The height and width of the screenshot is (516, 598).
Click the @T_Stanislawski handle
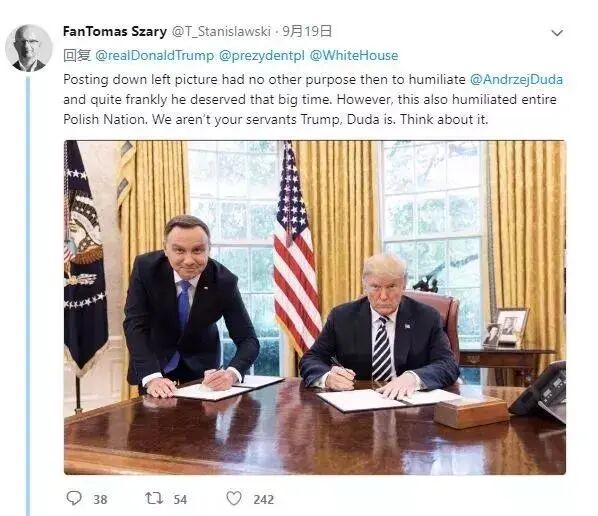coord(221,31)
